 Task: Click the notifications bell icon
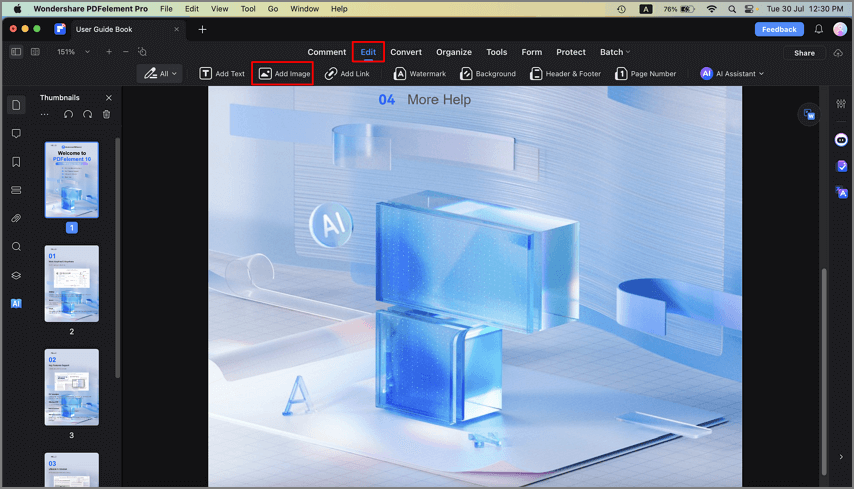[819, 29]
